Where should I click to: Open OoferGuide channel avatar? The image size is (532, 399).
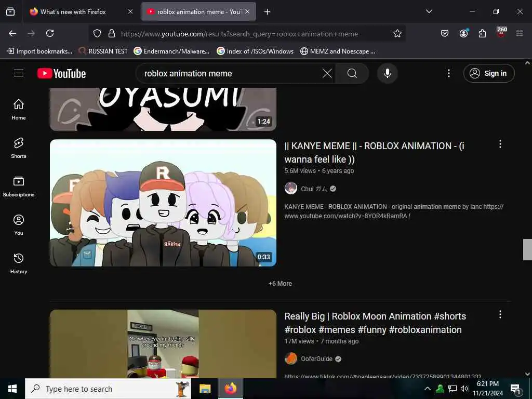click(291, 358)
